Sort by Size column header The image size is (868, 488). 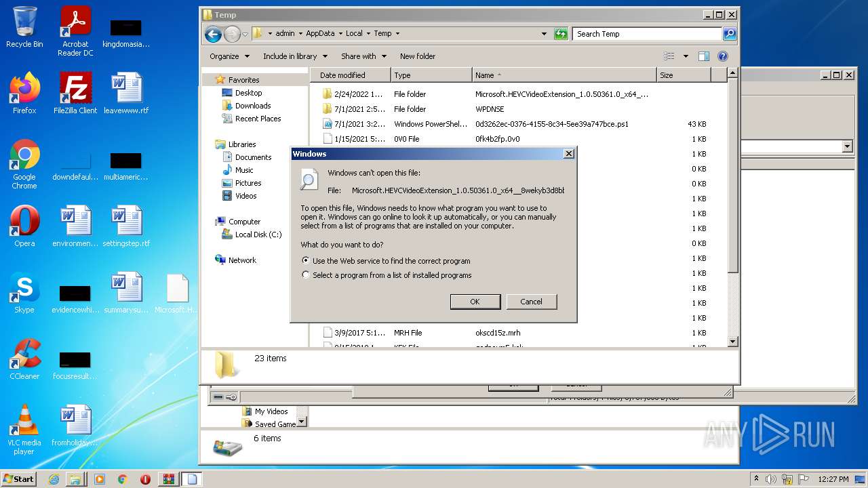point(684,75)
